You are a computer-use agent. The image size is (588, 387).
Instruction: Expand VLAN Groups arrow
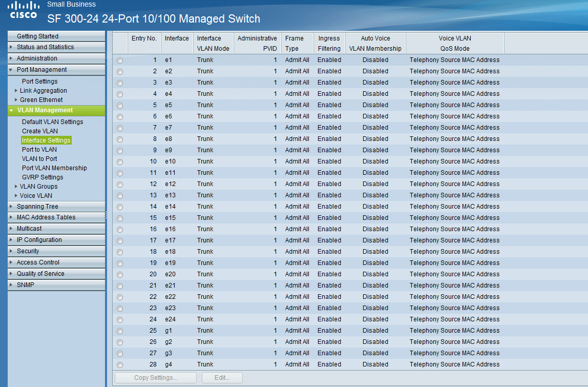coord(16,186)
